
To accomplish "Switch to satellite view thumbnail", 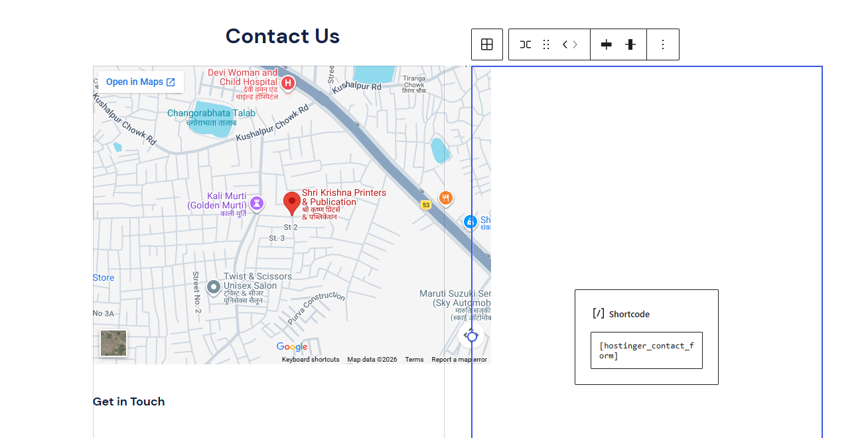I will [113, 343].
